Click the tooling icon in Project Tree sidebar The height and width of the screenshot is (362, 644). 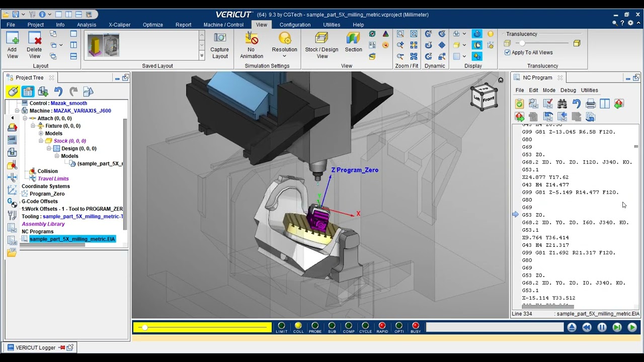tap(12, 215)
